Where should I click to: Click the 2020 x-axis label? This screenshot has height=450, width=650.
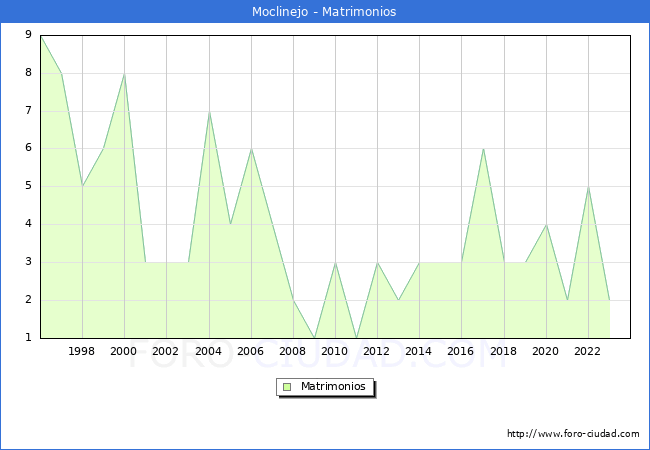click(545, 351)
